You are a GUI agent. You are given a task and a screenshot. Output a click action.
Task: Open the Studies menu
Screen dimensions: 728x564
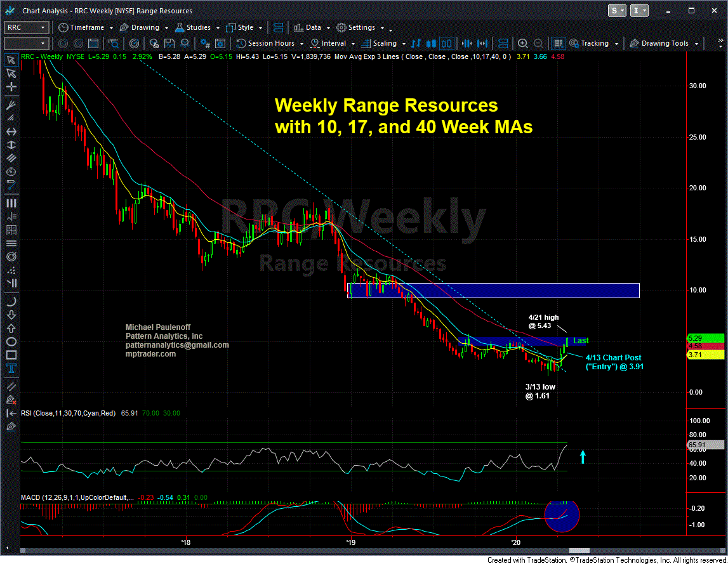pos(193,28)
